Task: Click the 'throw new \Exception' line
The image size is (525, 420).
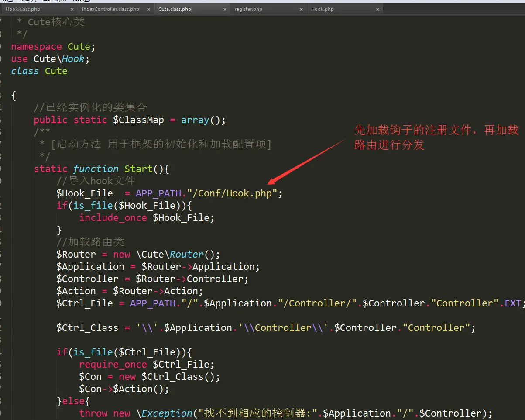Action: [x=285, y=413]
